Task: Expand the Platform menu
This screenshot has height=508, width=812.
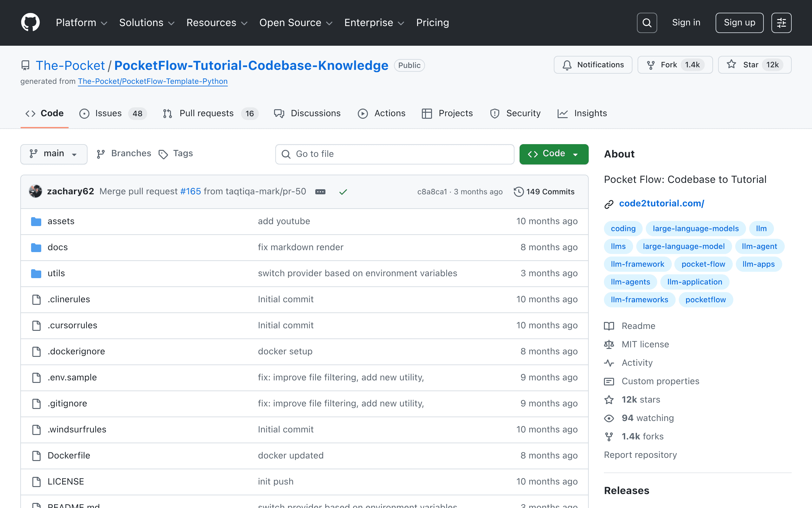Action: coord(82,23)
